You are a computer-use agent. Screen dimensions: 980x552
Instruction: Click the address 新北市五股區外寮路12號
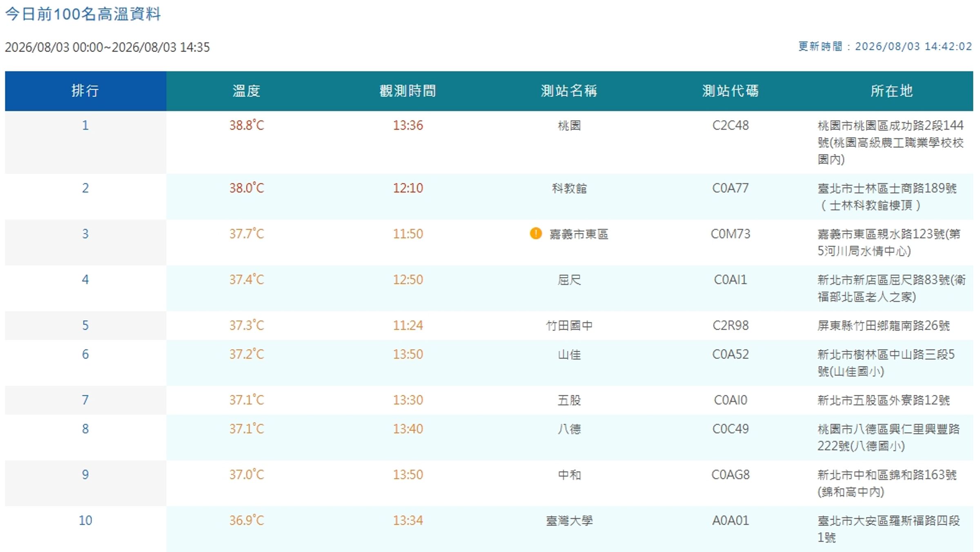pyautogui.click(x=884, y=400)
